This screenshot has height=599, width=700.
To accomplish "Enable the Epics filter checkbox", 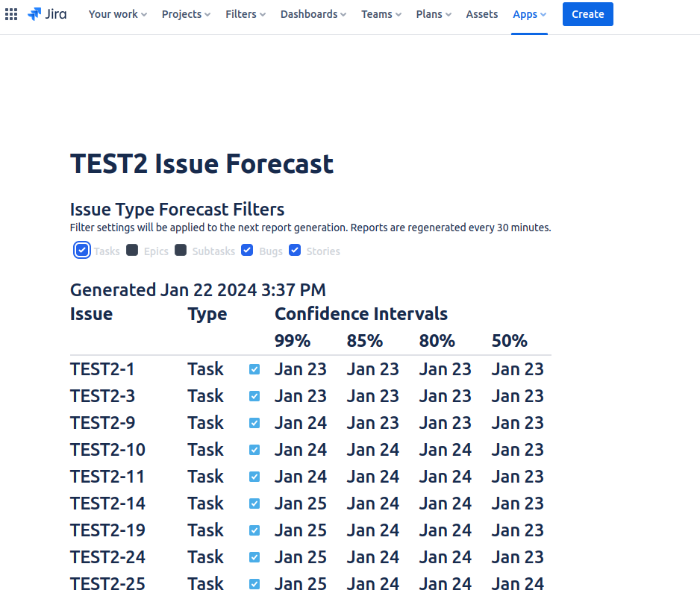I will (132, 250).
